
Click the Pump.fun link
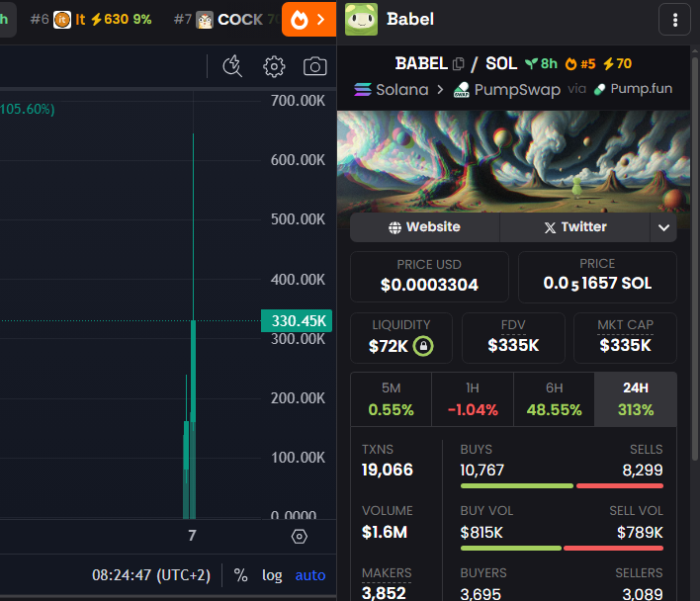633,89
